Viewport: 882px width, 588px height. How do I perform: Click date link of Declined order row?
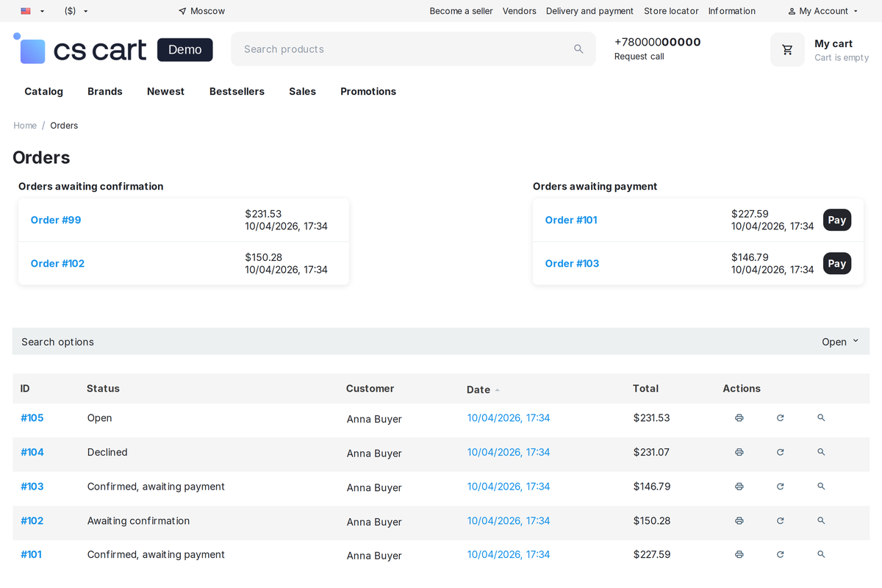pos(509,452)
